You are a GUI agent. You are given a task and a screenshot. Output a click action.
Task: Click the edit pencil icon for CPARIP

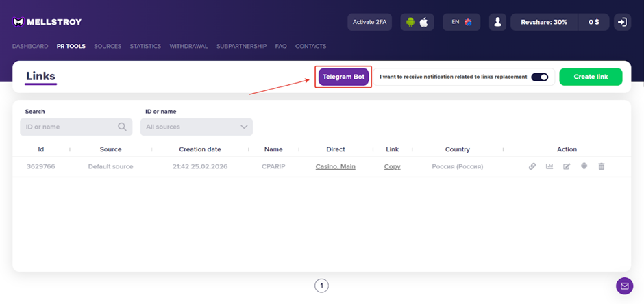tap(567, 166)
